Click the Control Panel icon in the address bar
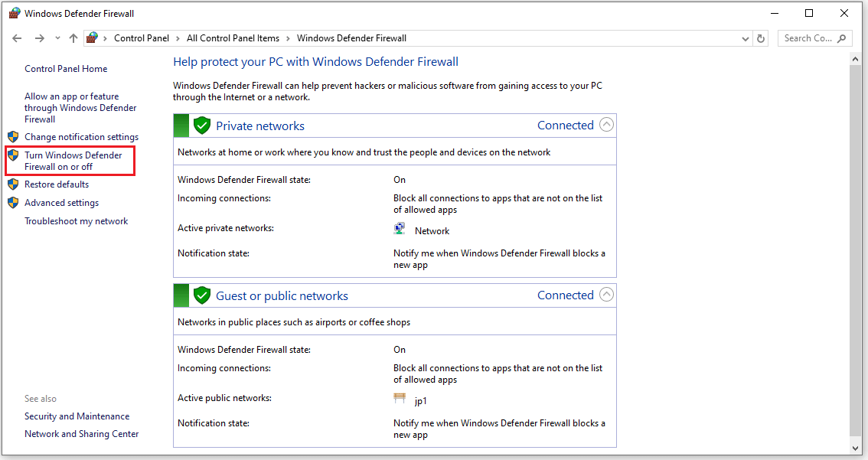 pyautogui.click(x=92, y=38)
